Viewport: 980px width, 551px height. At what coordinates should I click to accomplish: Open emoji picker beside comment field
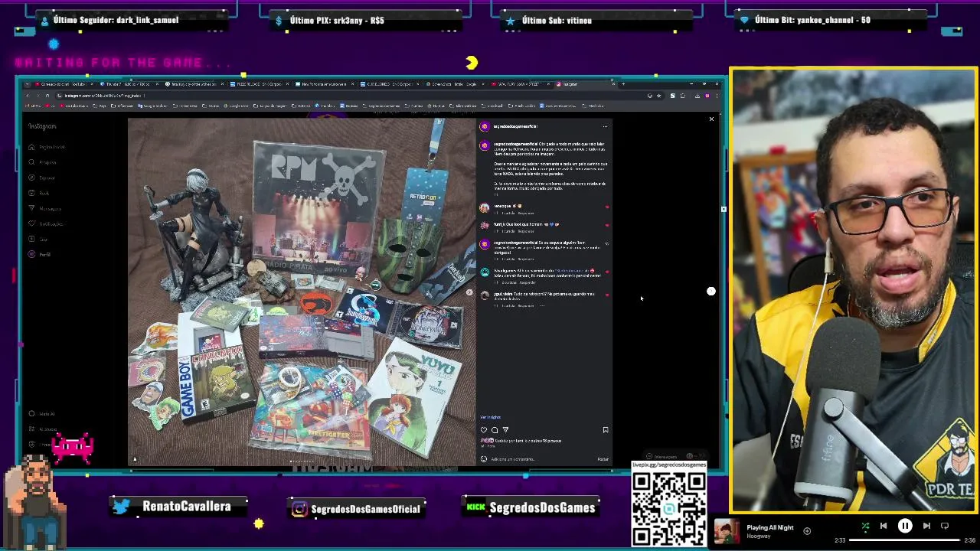pyautogui.click(x=484, y=459)
